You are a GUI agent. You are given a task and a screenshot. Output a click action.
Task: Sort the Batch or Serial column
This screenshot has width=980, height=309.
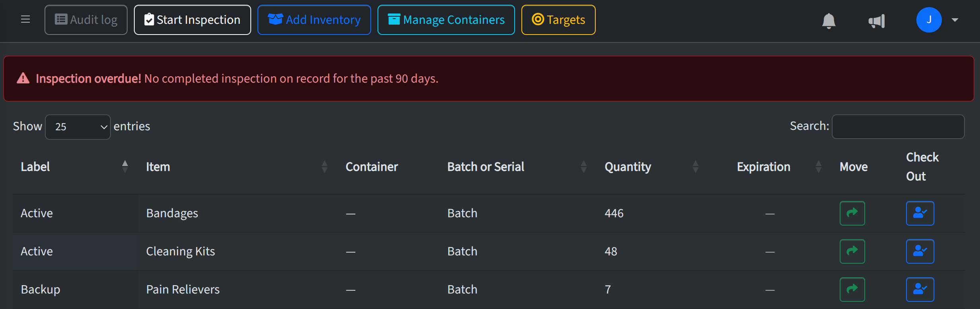[x=583, y=166]
